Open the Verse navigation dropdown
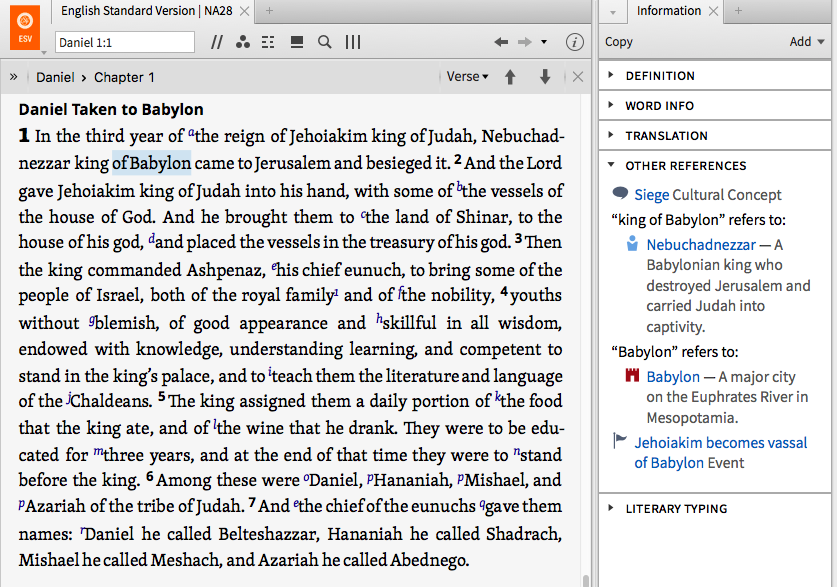837x587 pixels. point(468,77)
